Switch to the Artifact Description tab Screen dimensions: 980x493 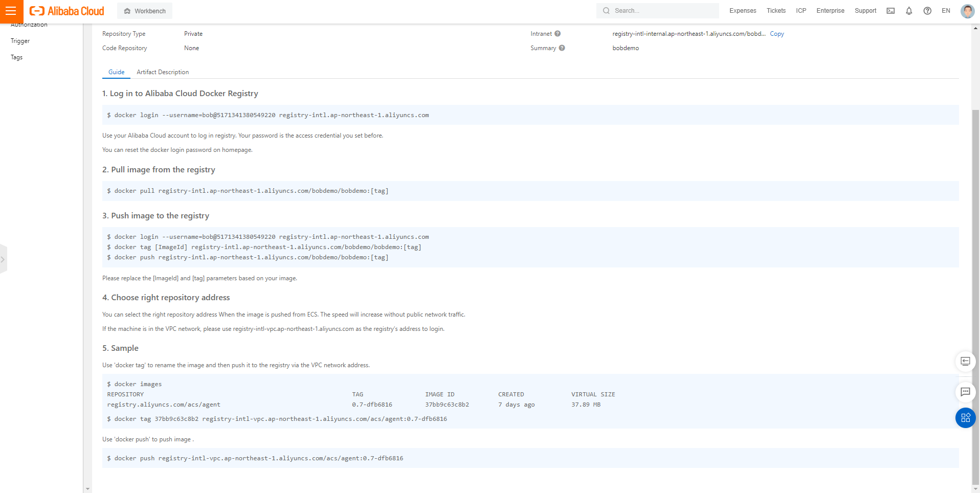(x=163, y=72)
